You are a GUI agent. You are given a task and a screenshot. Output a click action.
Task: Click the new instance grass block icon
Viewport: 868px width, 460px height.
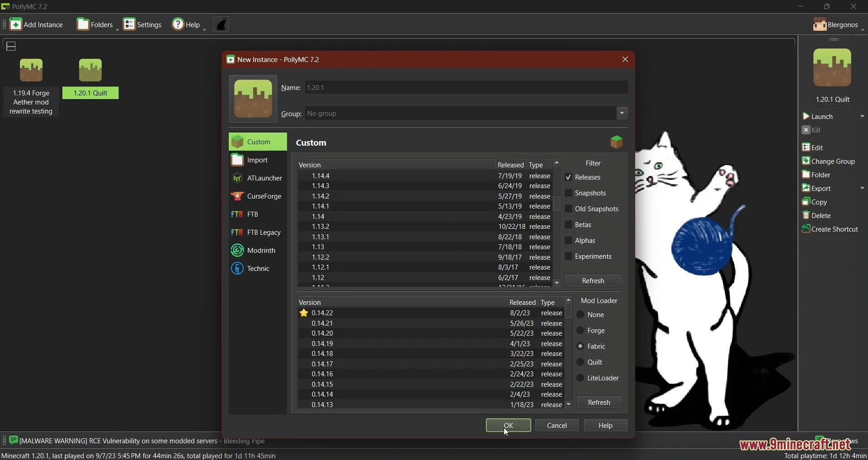[x=253, y=99]
